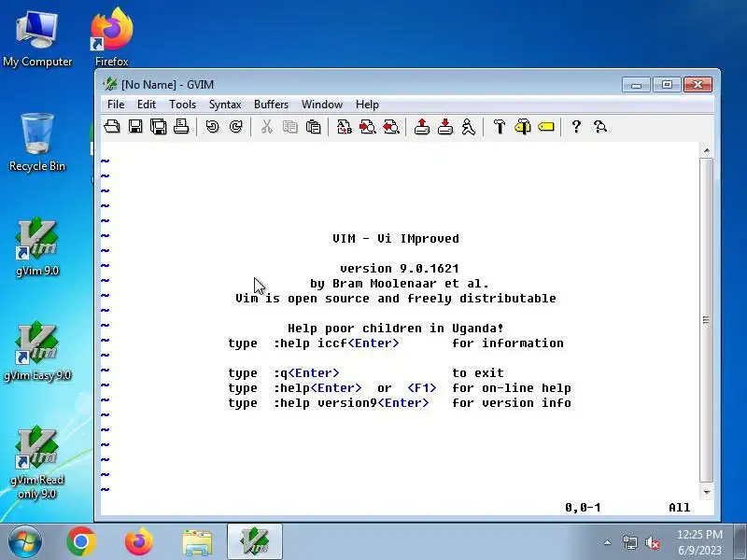
Task: Open help with question mark icon
Action: pyautogui.click(x=576, y=127)
